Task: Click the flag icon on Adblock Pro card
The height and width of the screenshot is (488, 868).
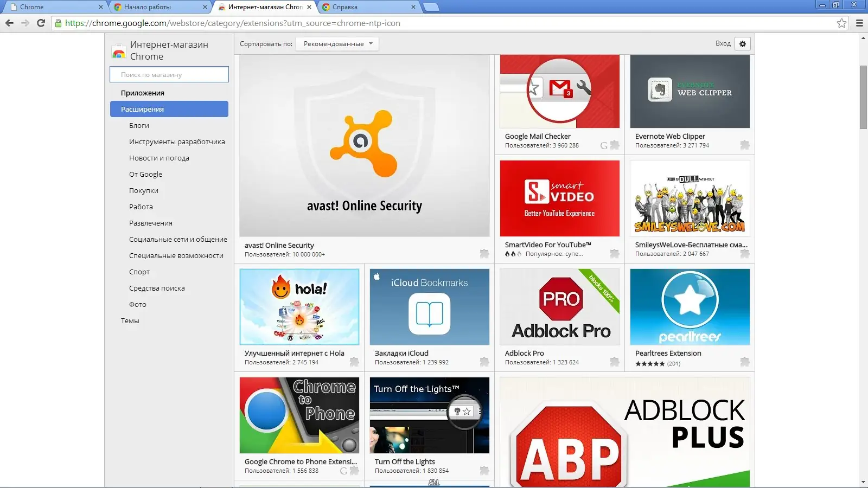Action: coord(615,362)
